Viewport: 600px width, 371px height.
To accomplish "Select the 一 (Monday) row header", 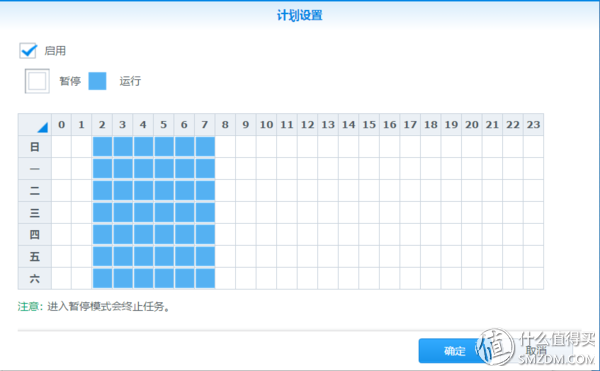I will point(35,169).
